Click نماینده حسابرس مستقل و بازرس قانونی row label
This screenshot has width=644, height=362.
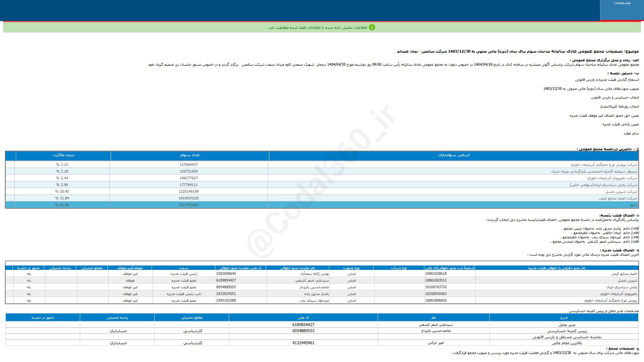(567, 337)
